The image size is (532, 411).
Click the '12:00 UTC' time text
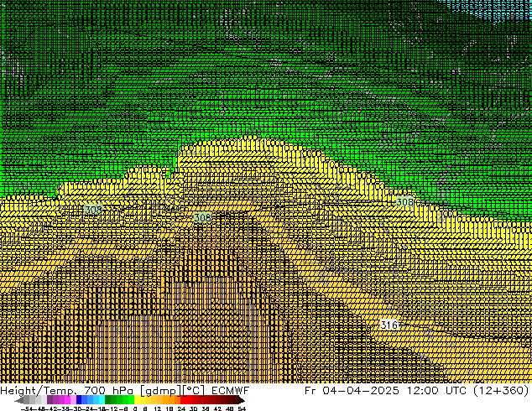pos(438,390)
